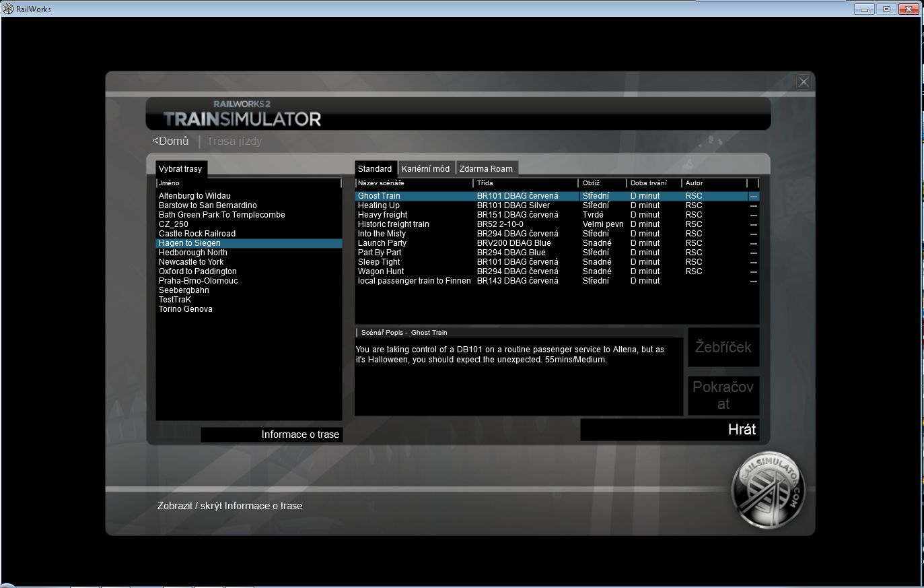Click BR101 DBAG Silver class cell
924x588 pixels.
(513, 205)
